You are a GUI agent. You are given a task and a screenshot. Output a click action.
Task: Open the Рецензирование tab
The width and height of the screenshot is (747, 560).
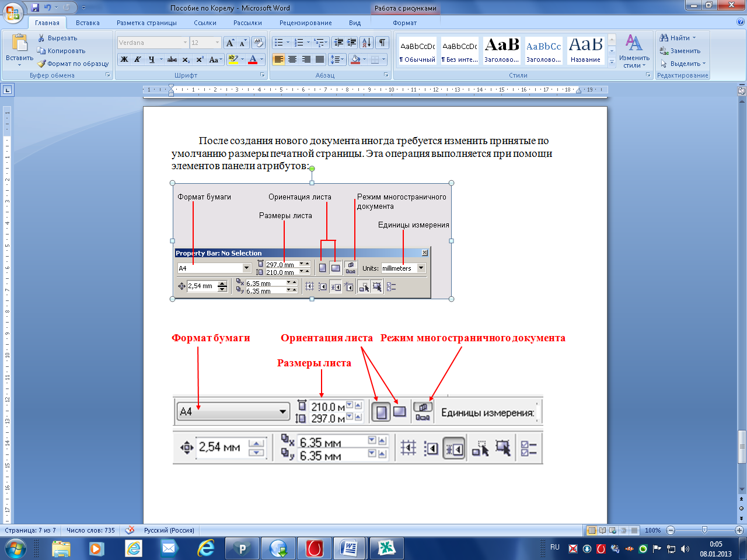pos(305,23)
